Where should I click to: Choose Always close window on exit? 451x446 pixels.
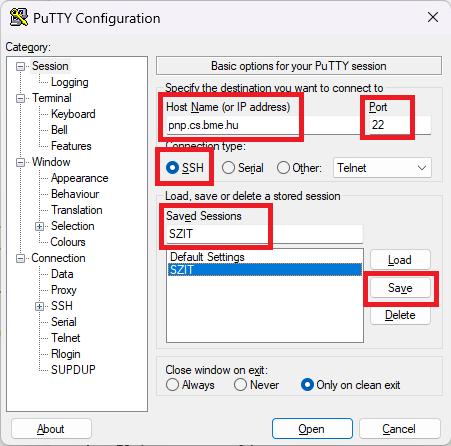190,385
